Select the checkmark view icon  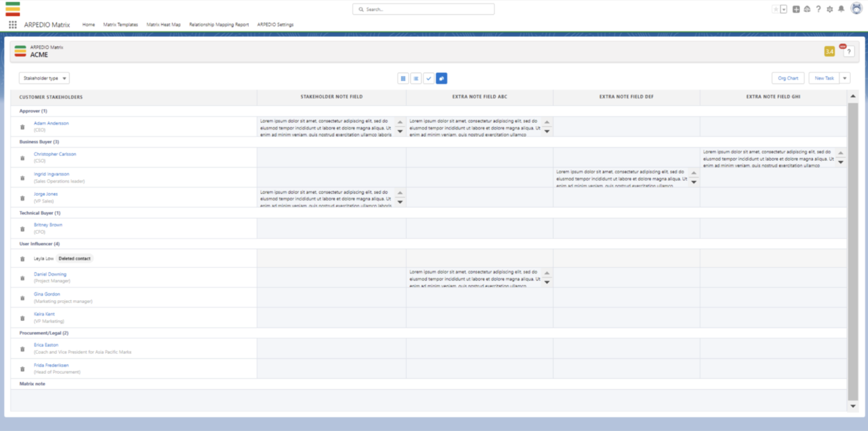coord(428,79)
